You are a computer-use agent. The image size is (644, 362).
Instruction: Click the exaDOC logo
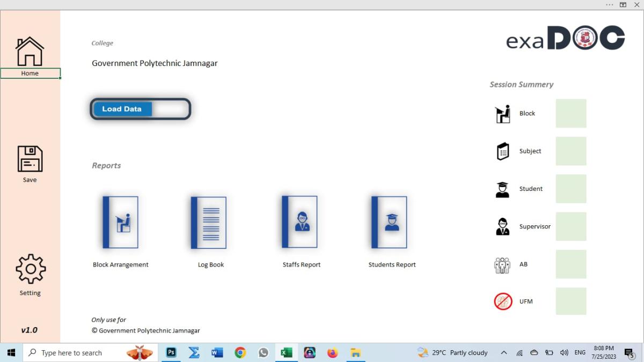coord(565,39)
